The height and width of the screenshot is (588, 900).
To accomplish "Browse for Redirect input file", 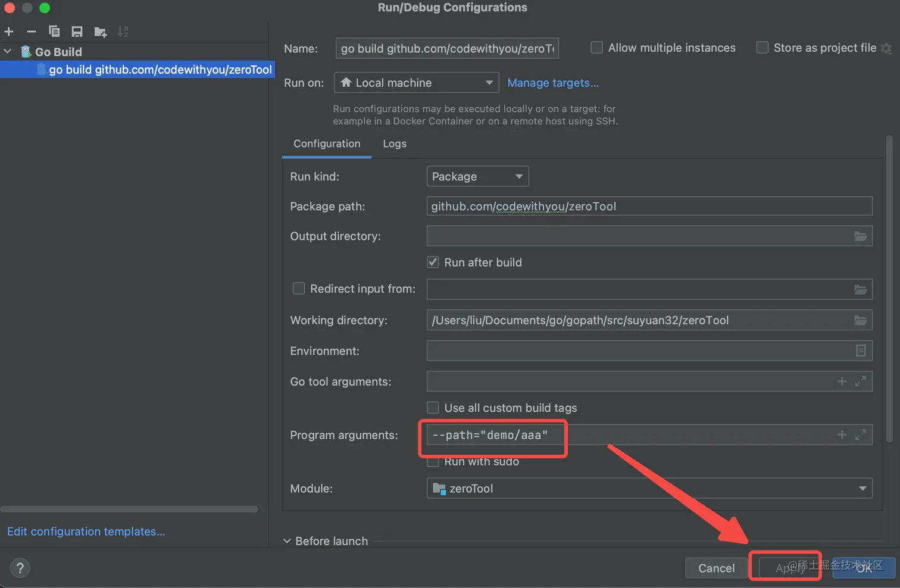I will coord(861,289).
